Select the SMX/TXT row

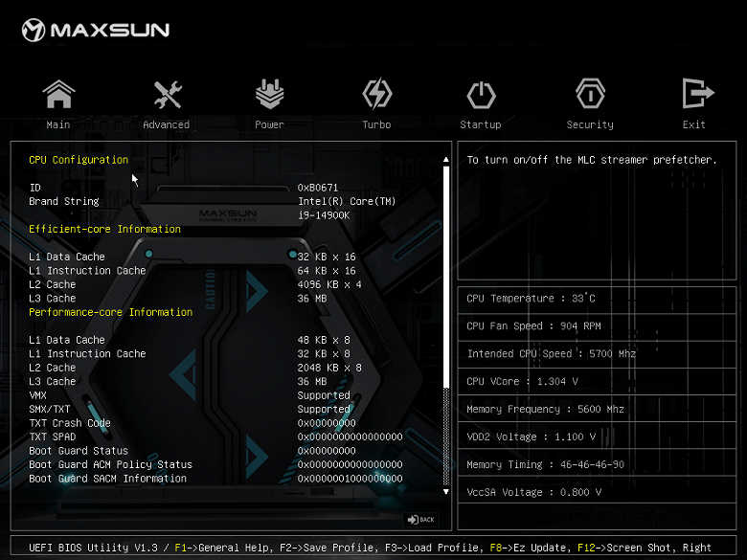pyautogui.click(x=190, y=409)
